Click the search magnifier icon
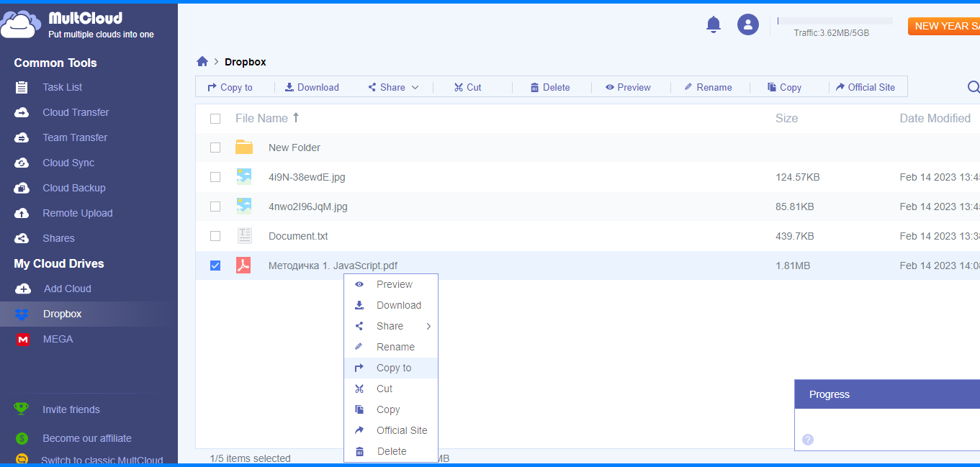Screen dimensions: 980x467 pyautogui.click(x=974, y=87)
